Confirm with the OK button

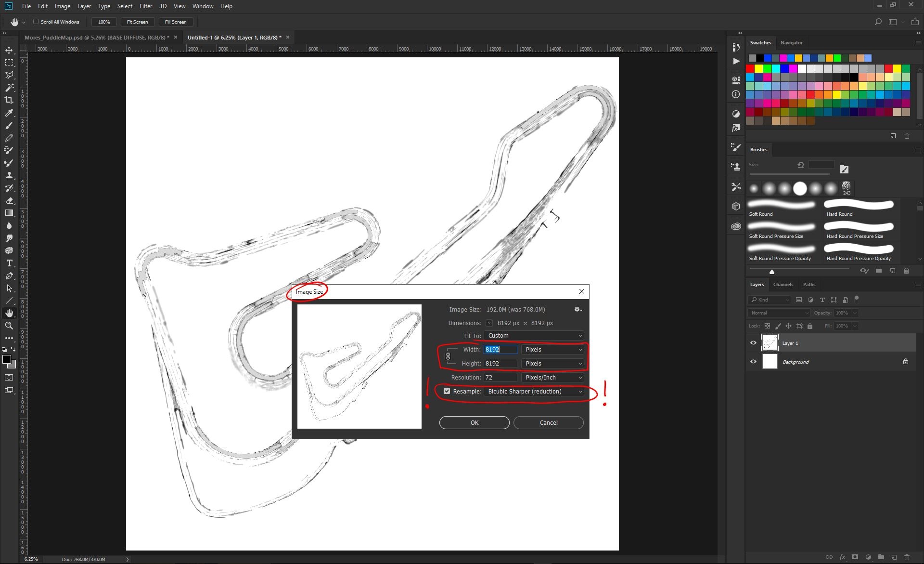coord(474,423)
